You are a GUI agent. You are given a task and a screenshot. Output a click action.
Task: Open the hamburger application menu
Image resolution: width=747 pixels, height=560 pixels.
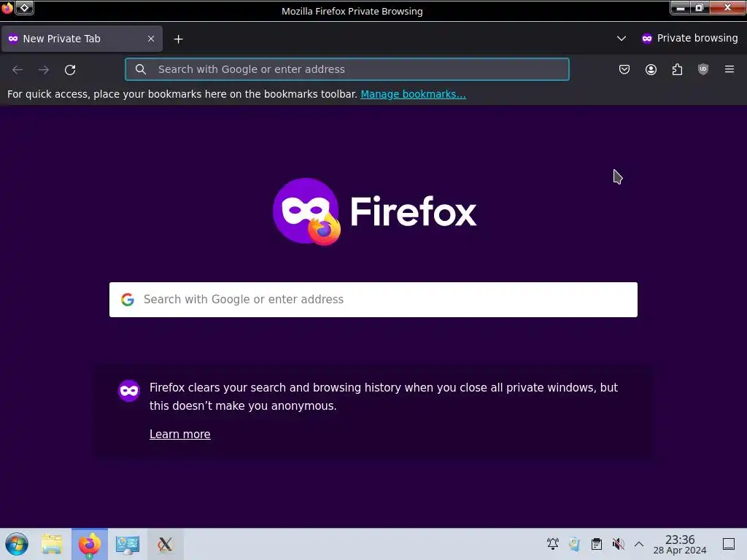click(729, 69)
